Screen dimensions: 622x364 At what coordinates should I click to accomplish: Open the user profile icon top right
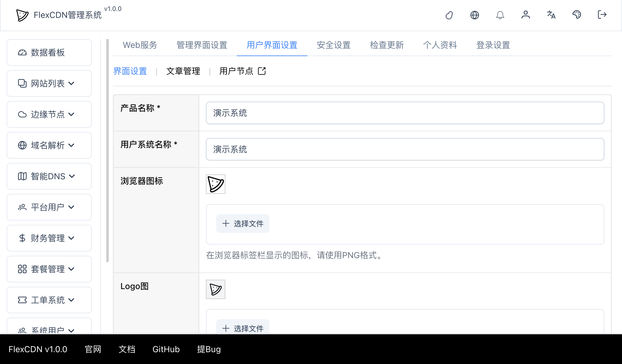coord(526,15)
